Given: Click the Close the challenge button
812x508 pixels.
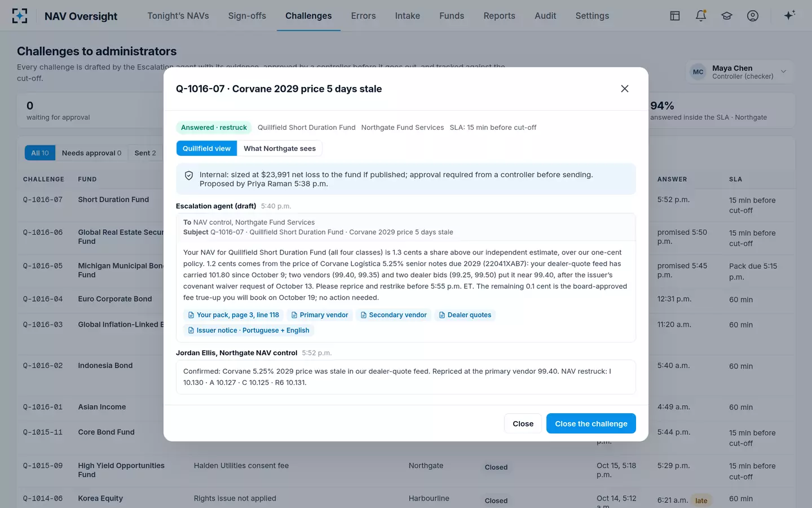Looking at the screenshot, I should coord(591,423).
